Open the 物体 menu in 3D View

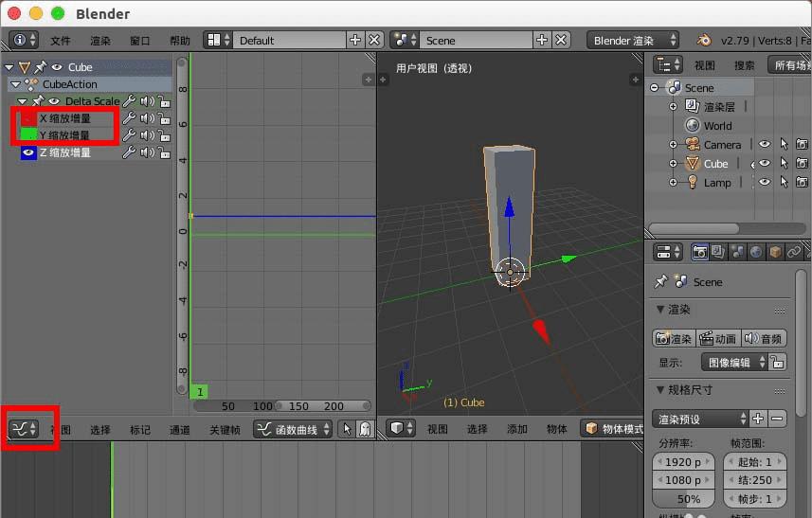coord(557,428)
